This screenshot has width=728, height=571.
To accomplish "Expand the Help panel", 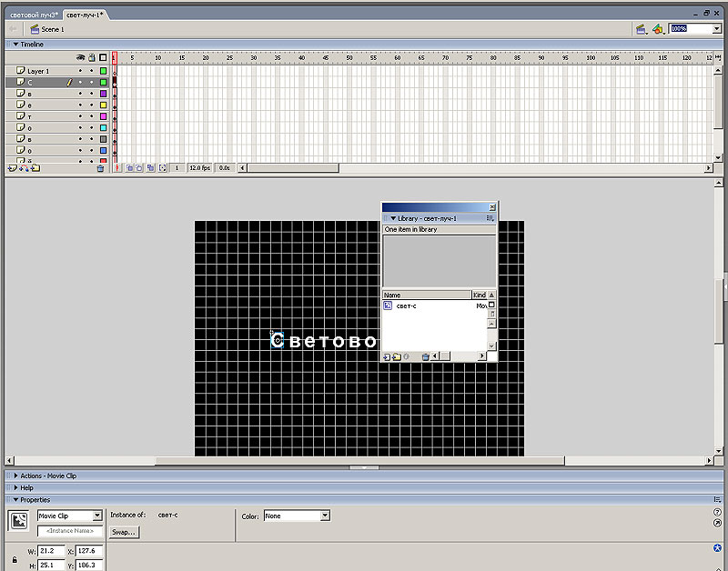I will pyautogui.click(x=26, y=487).
